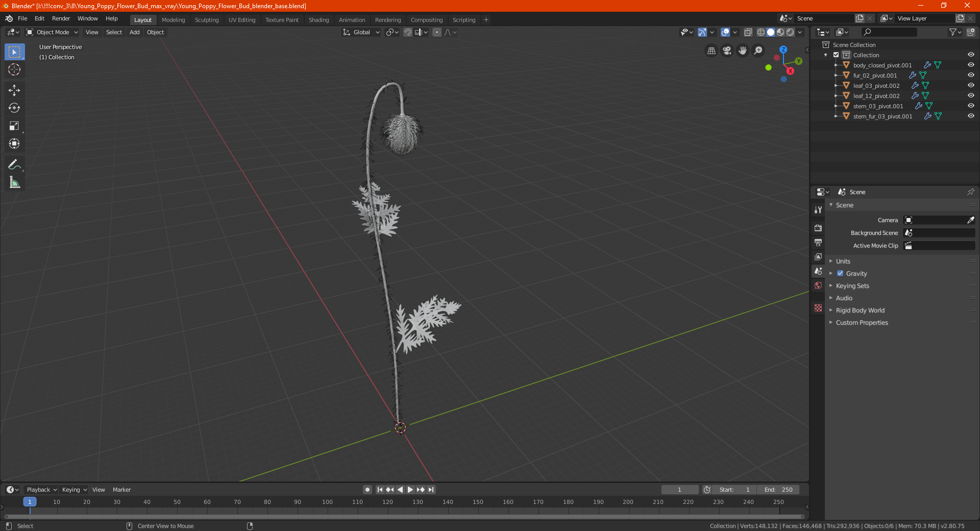Open the timeline Marker menu
The image size is (980, 531).
(x=121, y=490)
